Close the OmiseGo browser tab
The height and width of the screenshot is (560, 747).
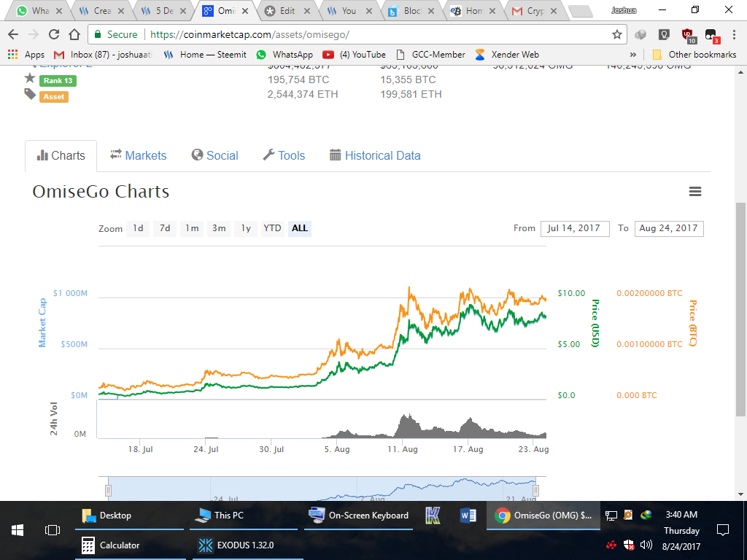[245, 10]
